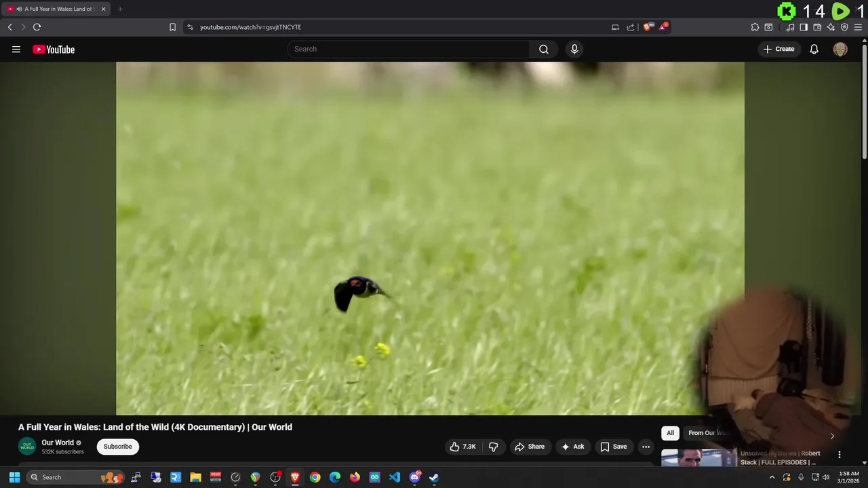Click the scrollbar down arrow
Screen dimensions: 868x488
(865, 463)
